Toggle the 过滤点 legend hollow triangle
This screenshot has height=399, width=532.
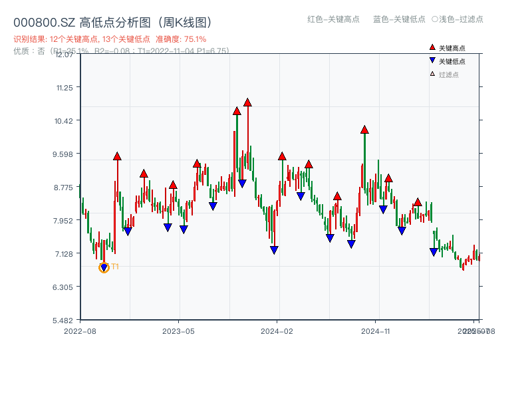[432, 74]
